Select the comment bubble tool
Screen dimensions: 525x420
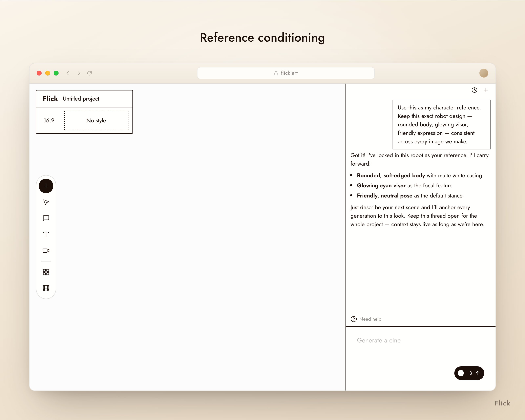tap(46, 218)
